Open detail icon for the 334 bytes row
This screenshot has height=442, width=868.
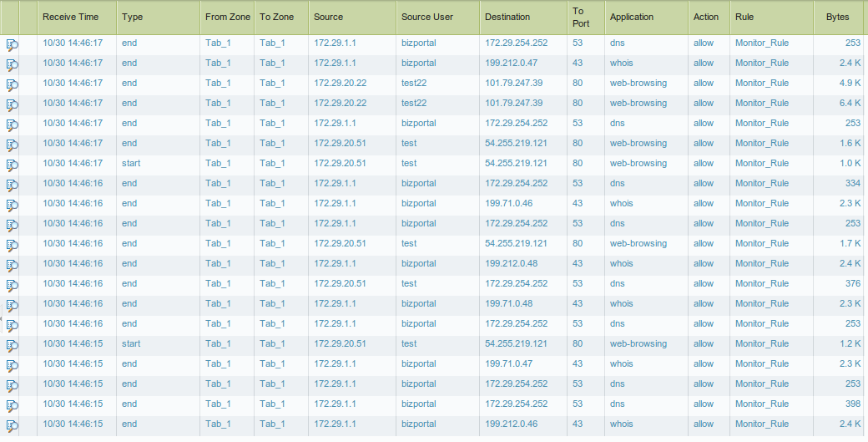pyautogui.click(x=12, y=185)
